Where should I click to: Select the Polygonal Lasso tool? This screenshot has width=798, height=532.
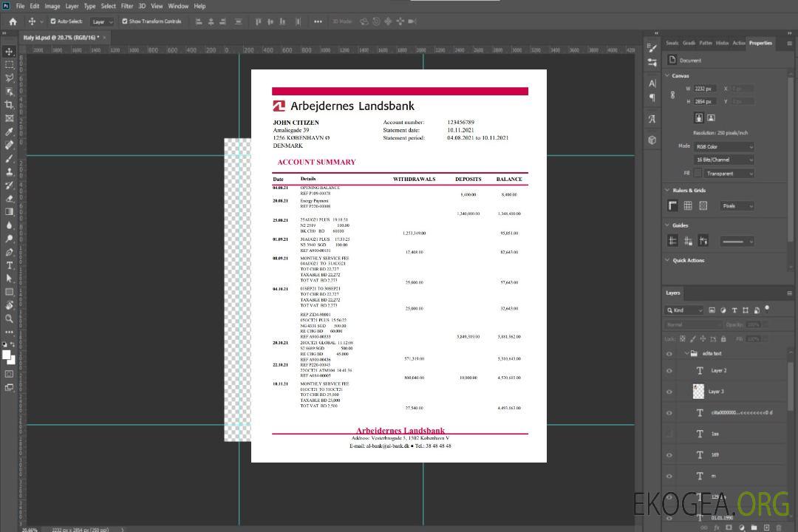(x=9, y=78)
